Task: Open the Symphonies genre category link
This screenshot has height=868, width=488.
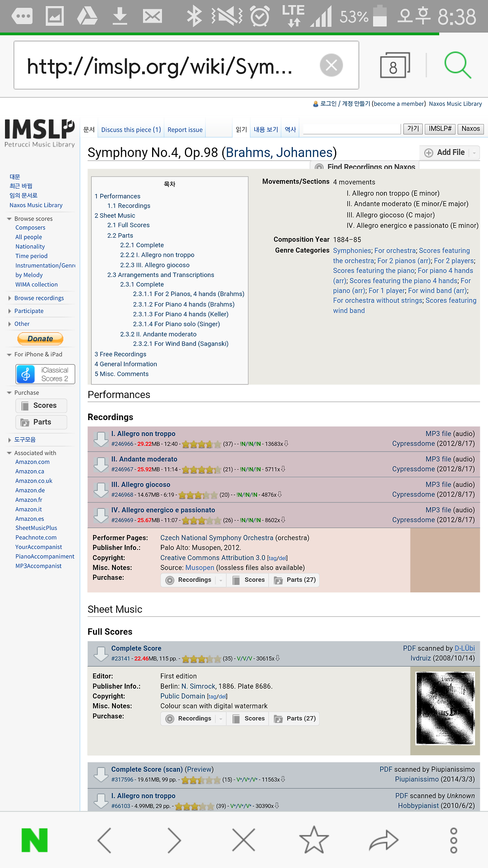Action: pos(352,251)
